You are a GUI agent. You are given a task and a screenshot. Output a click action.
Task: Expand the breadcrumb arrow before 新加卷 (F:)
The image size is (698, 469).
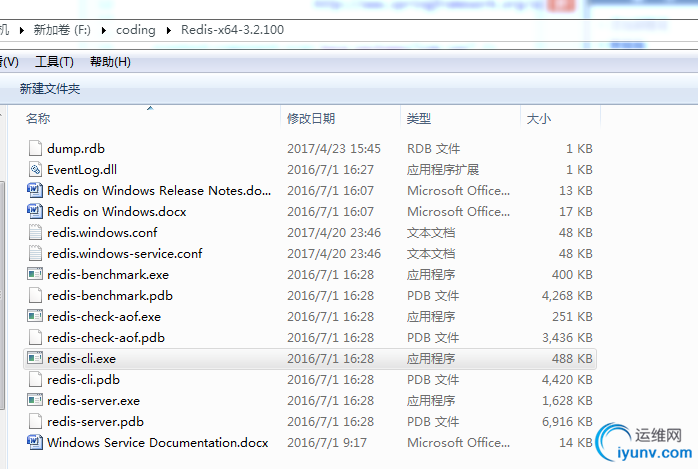22,30
